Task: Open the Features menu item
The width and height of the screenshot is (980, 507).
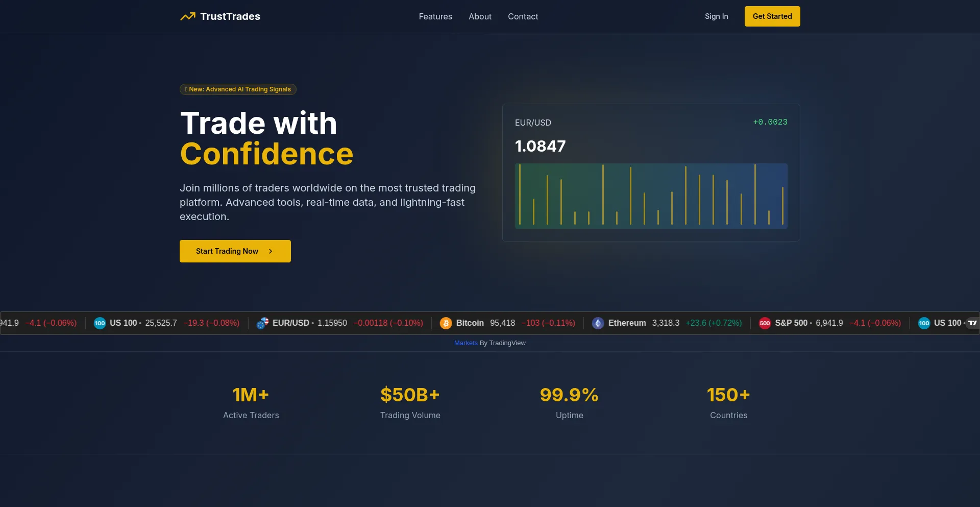Action: point(435,16)
